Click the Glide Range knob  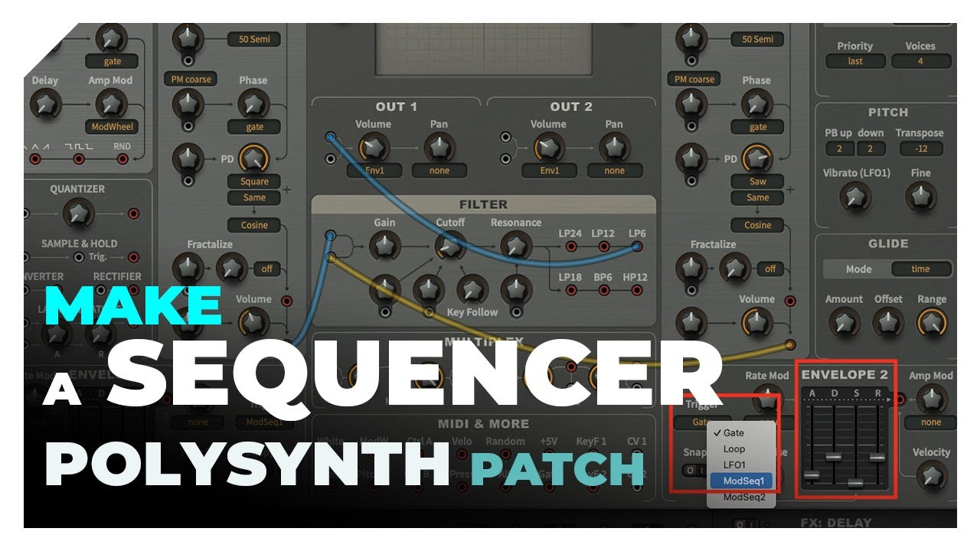(x=931, y=324)
